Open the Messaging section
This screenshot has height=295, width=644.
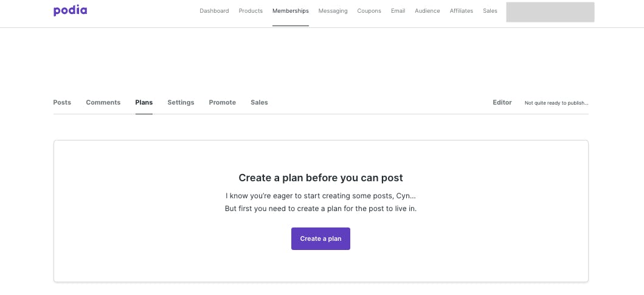tap(333, 11)
